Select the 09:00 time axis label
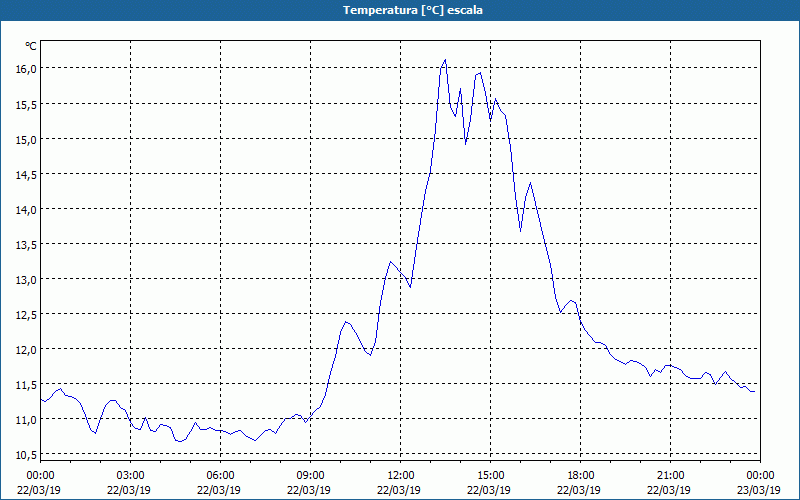This screenshot has width=800, height=500. 310,476
